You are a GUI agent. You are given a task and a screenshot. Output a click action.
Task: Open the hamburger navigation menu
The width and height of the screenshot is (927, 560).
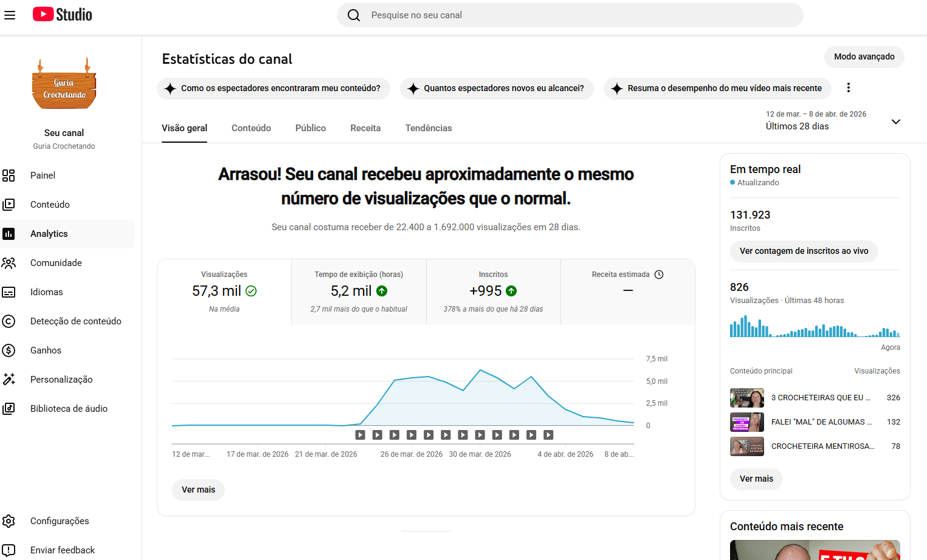[x=10, y=15]
